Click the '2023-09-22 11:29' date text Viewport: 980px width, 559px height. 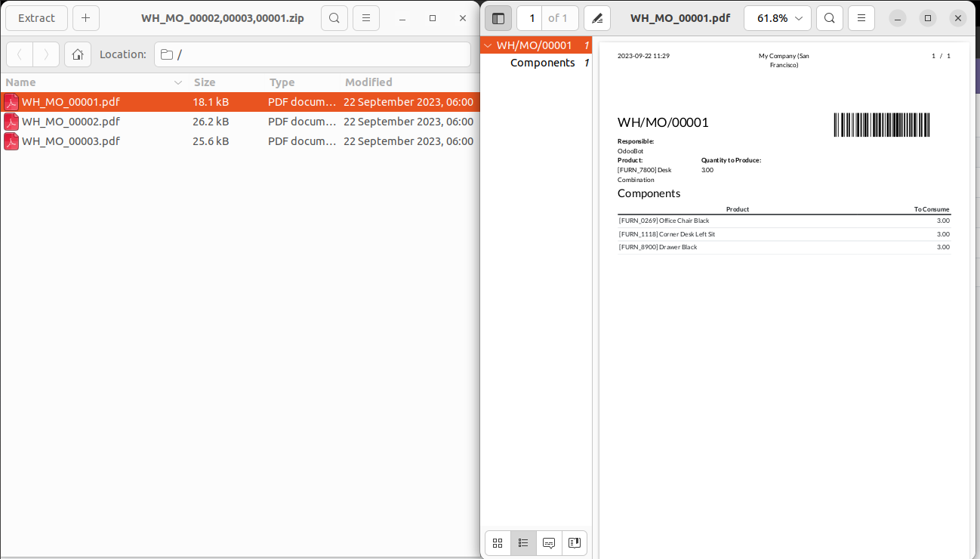pos(643,56)
